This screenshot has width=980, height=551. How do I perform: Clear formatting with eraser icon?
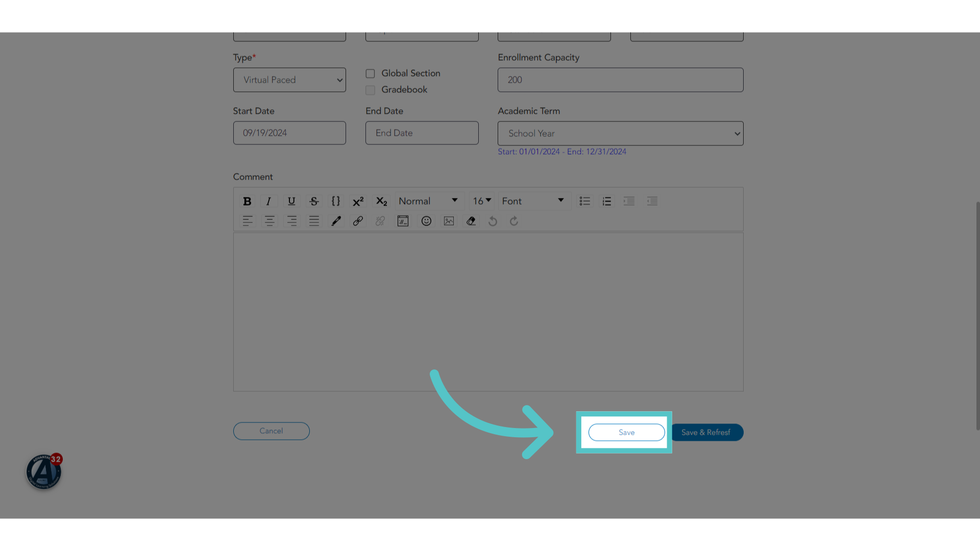coord(471,221)
